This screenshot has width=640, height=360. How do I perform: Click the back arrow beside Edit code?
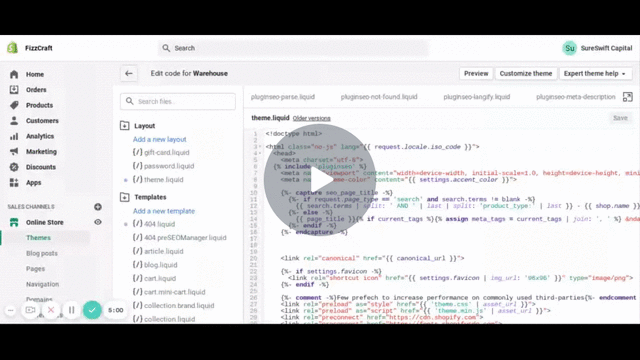coord(129,73)
